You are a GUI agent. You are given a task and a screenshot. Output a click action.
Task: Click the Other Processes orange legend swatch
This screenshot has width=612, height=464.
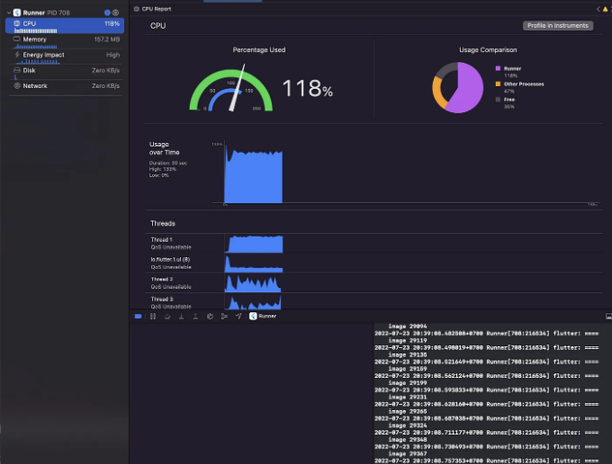498,84
